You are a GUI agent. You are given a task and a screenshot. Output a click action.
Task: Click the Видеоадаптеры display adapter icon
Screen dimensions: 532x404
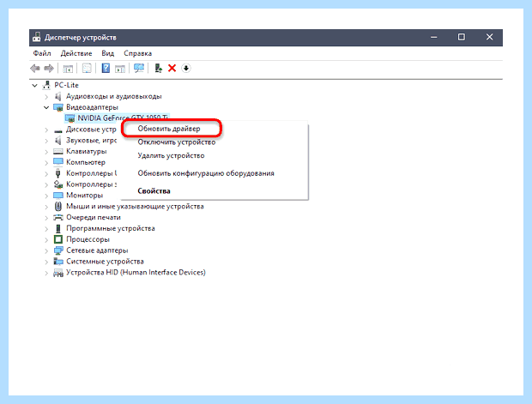[x=58, y=107]
